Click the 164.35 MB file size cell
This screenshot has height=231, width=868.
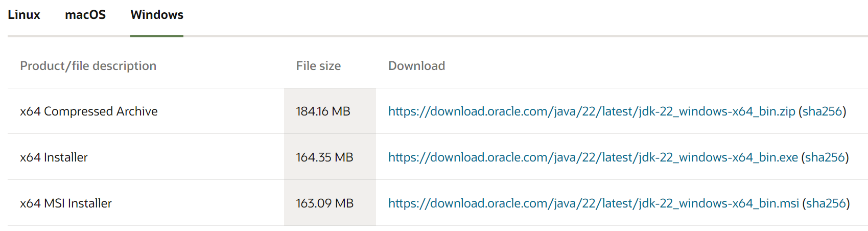(x=324, y=157)
